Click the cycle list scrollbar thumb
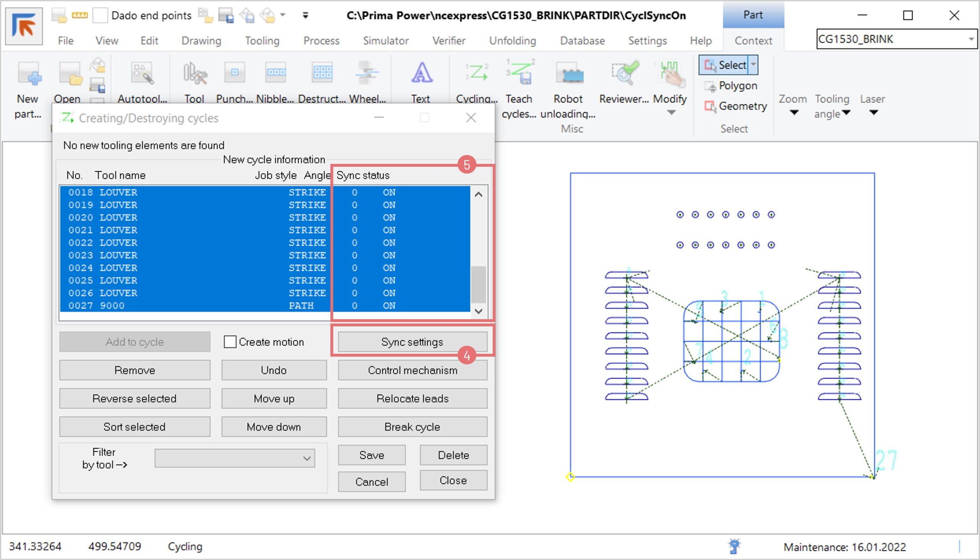The height and width of the screenshot is (560, 980). (x=479, y=285)
